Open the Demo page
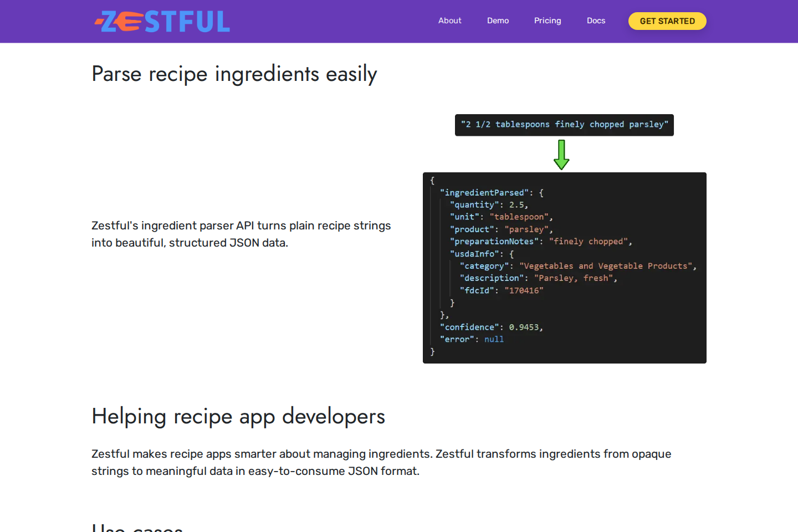798x532 pixels. click(x=498, y=21)
